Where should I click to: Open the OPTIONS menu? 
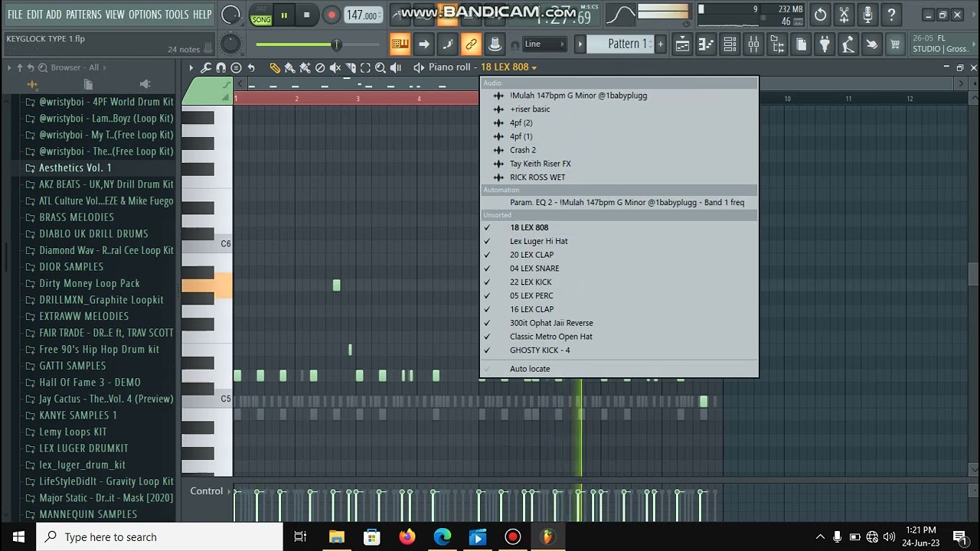[145, 15]
